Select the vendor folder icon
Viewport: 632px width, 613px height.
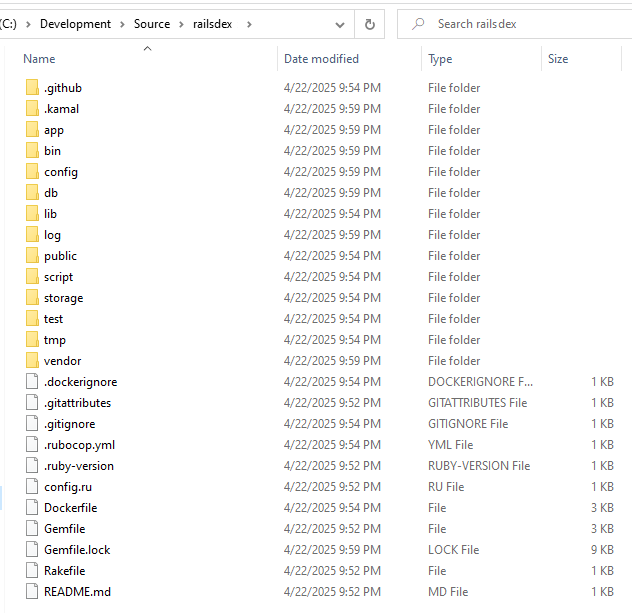coord(33,361)
